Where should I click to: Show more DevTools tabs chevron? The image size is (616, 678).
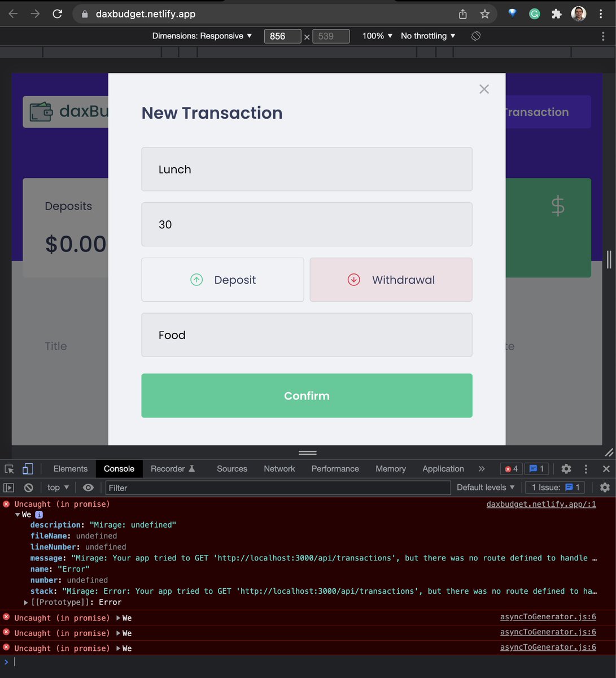click(482, 469)
